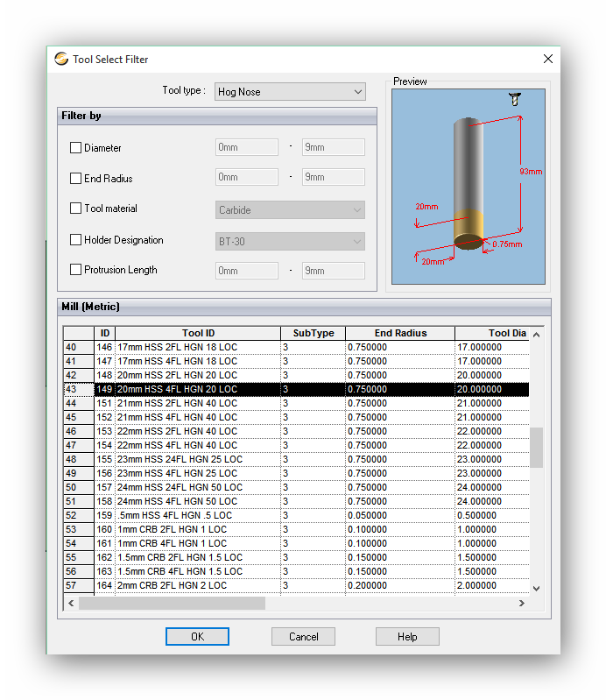Sort by the Tool ID column header
The image size is (606, 700).
pos(198,333)
